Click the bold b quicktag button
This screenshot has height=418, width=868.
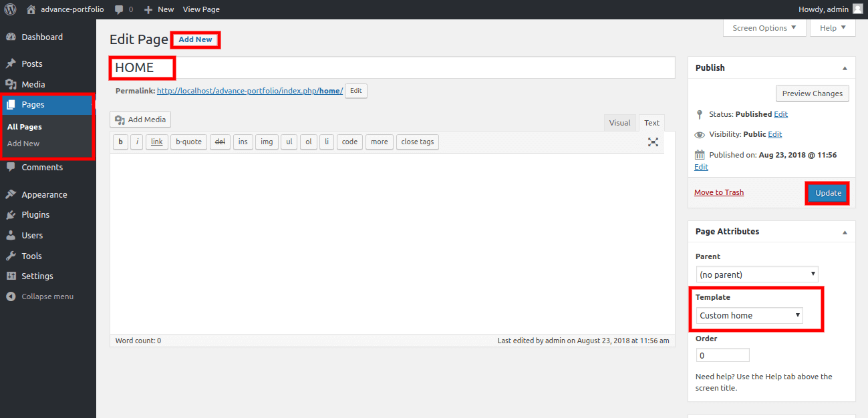121,142
